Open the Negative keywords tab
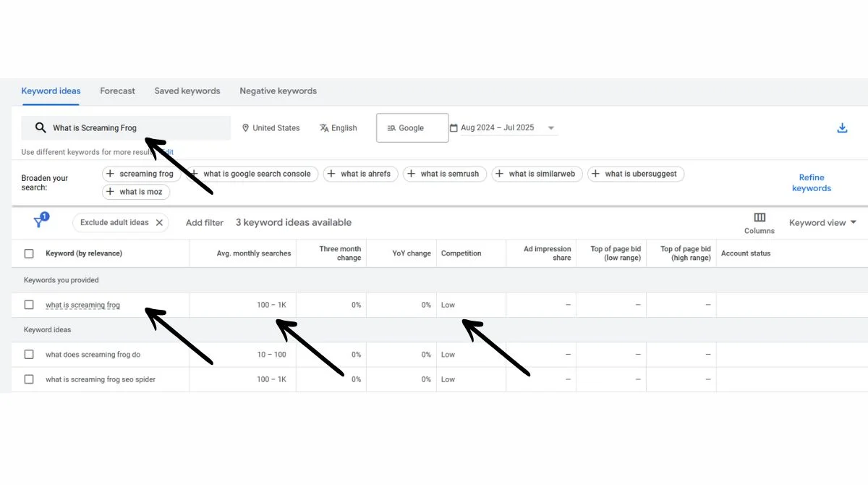Image resolution: width=868 pixels, height=485 pixels. [x=278, y=91]
